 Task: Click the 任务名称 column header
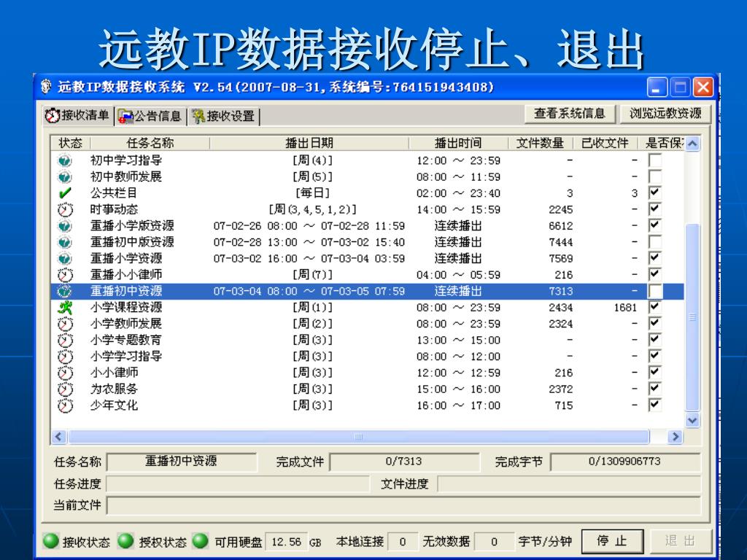[150, 143]
